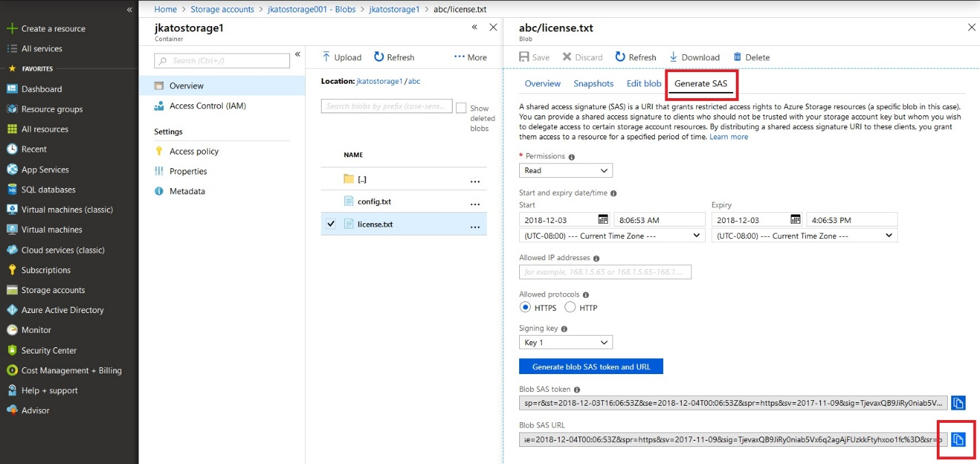
Task: Collapse the container menu chevron
Action: (298, 54)
